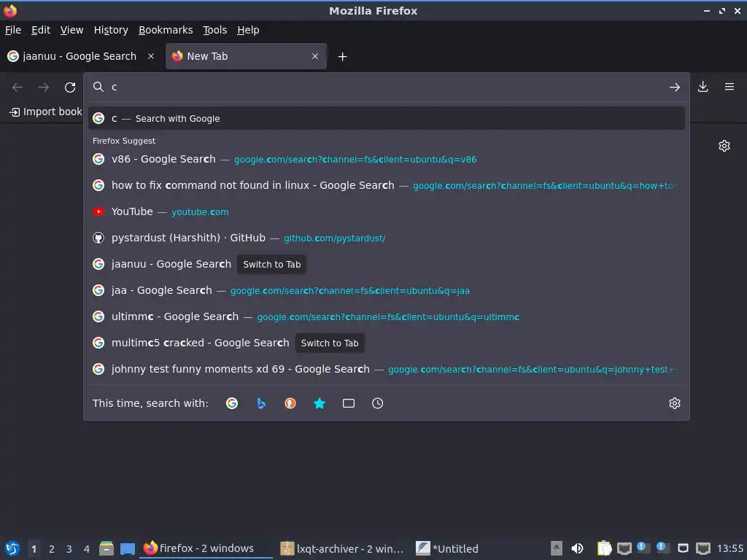747x560 pixels.
Task: Open the History menu
Action: tap(111, 30)
